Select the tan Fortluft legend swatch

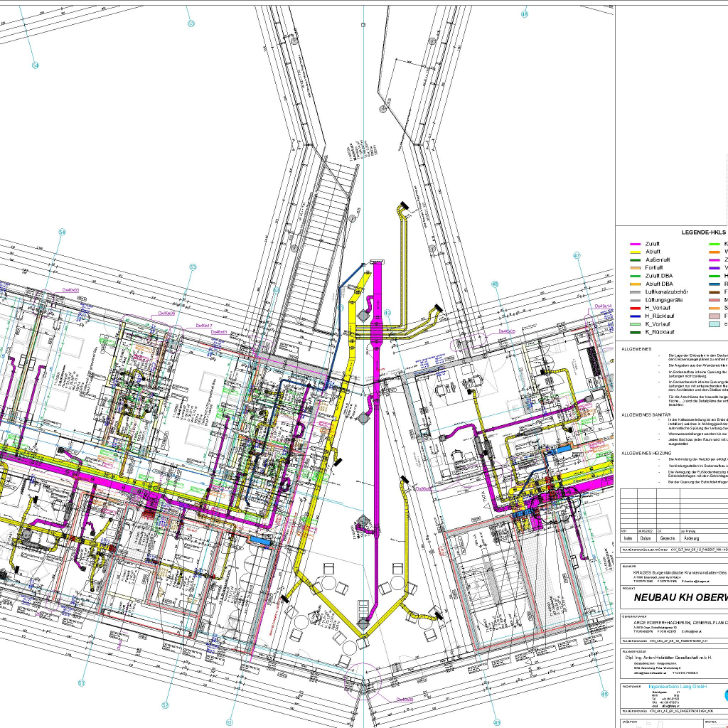pyautogui.click(x=635, y=268)
